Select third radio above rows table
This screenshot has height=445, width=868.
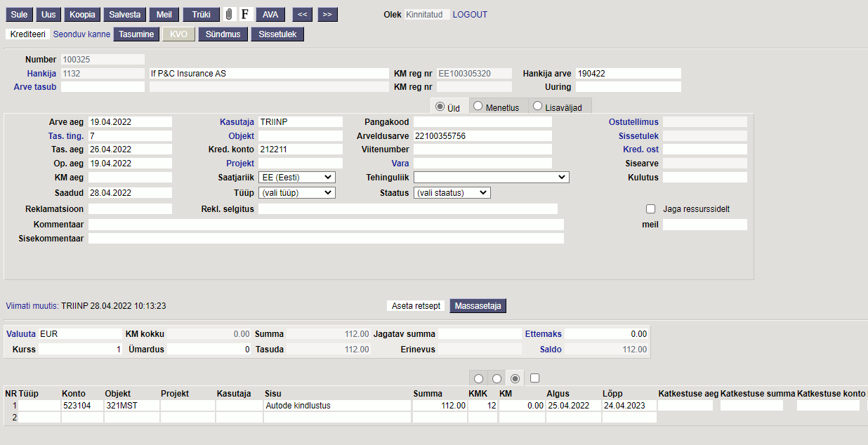pos(515,378)
